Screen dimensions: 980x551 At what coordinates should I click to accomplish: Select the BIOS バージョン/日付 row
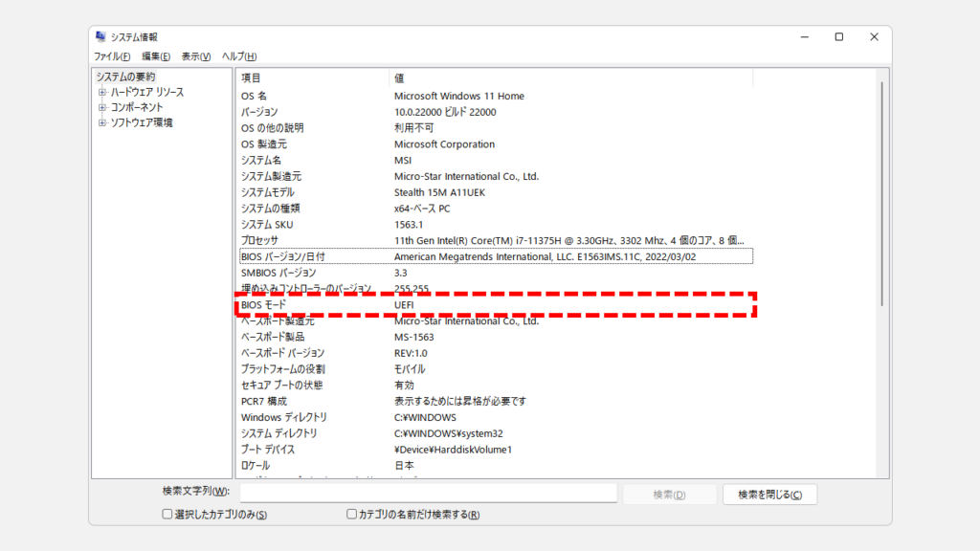click(x=497, y=256)
